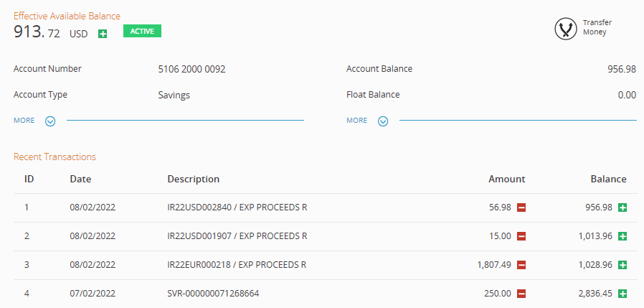Click account number 5106 2000 0092
This screenshot has width=644, height=308.
(x=192, y=69)
